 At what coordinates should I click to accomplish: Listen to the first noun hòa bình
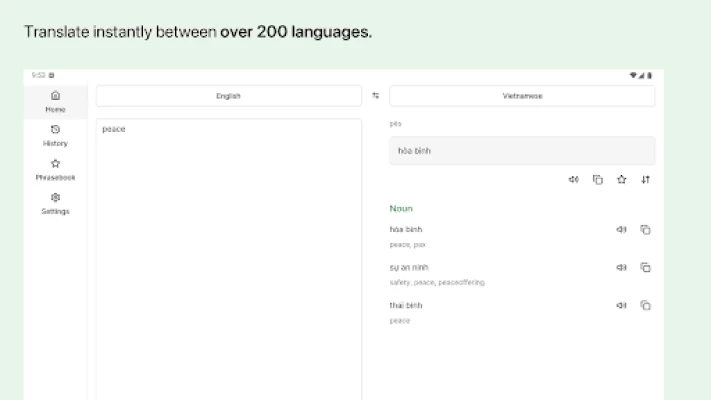(x=621, y=229)
